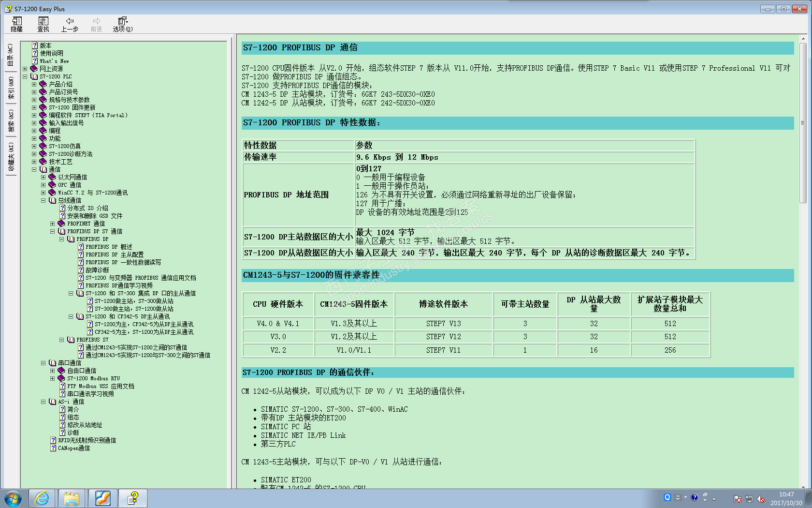
Task: Expand the 网上资源 tree node
Action: coord(25,69)
